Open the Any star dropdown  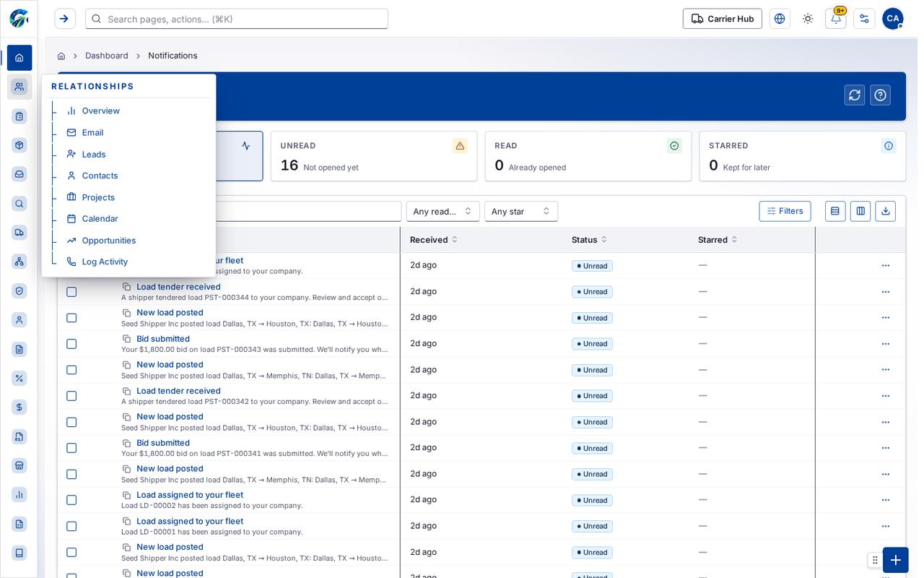(521, 211)
